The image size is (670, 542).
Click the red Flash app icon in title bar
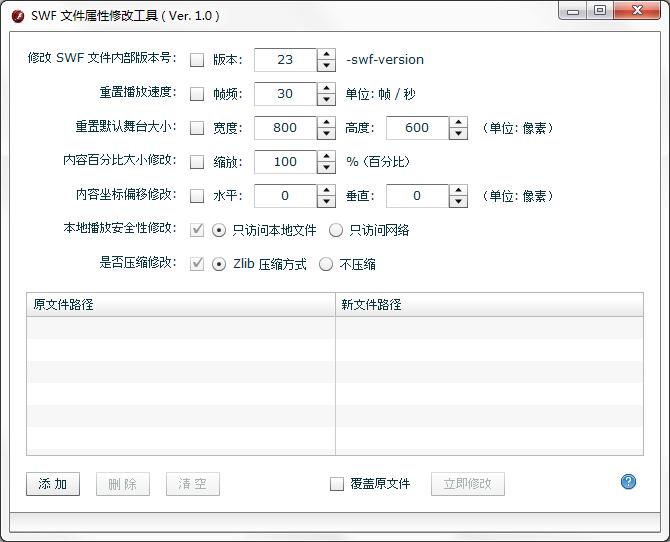[x=18, y=16]
